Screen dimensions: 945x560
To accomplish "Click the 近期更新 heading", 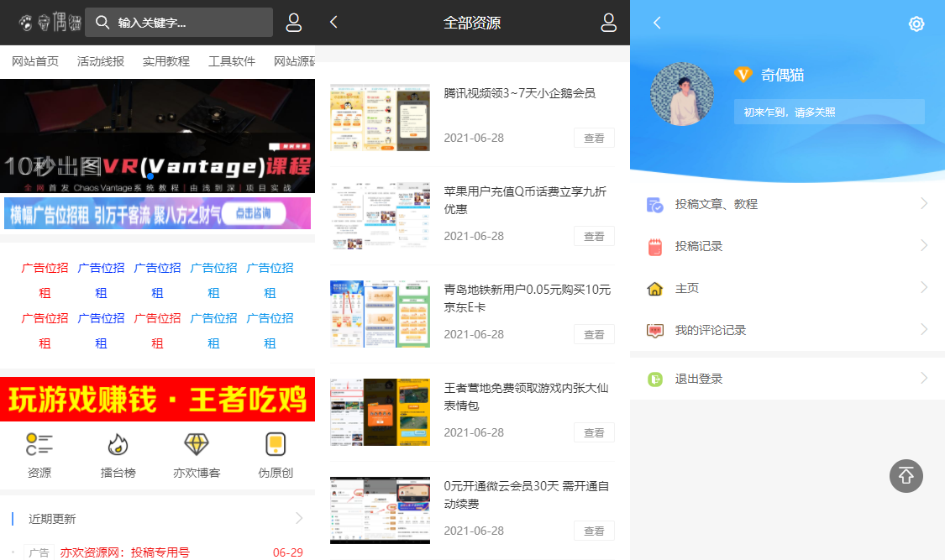I will [x=52, y=519].
